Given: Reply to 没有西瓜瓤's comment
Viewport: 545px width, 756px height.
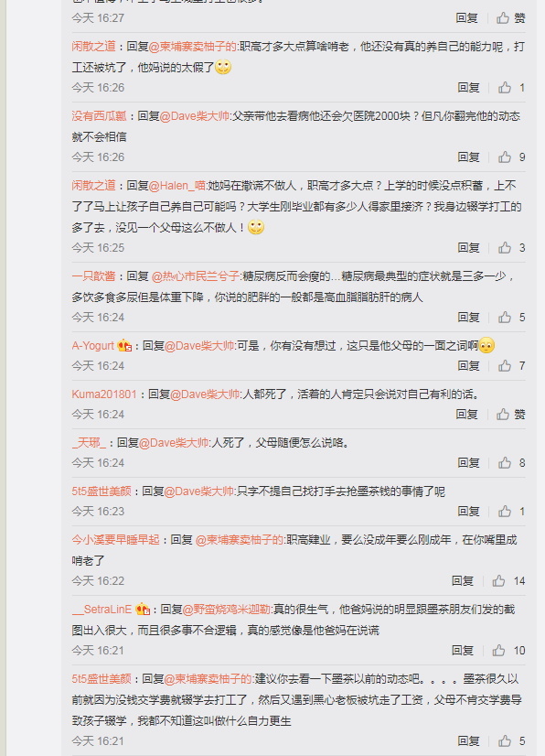Looking at the screenshot, I should pyautogui.click(x=468, y=157).
